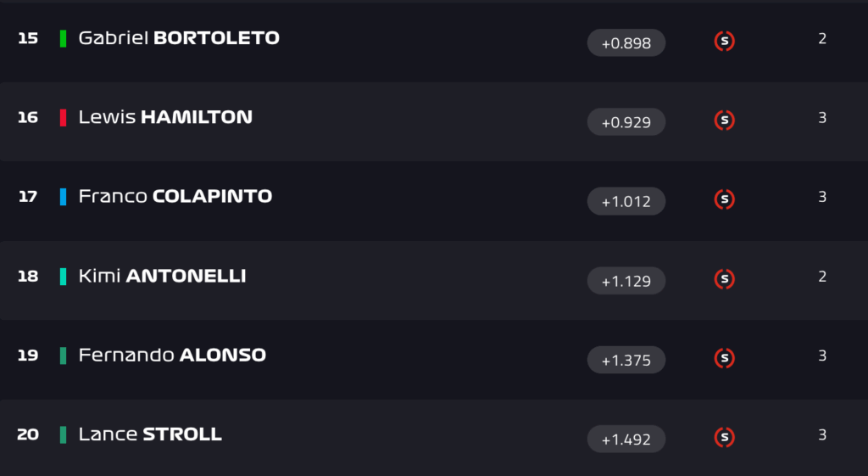This screenshot has width=868, height=476.
Task: Click Lance Stroll's name
Action: [x=150, y=434]
